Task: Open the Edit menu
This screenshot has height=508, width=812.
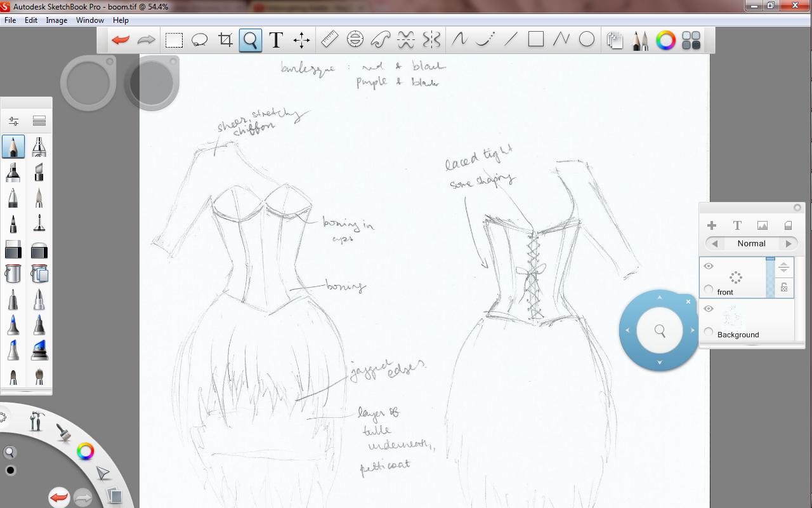Action: [x=31, y=20]
